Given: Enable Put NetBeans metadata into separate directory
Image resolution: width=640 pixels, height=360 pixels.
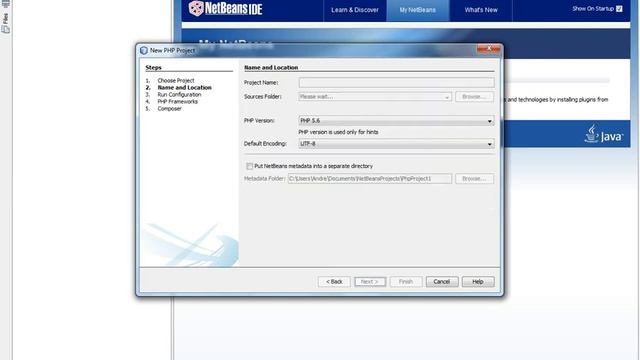Looking at the screenshot, I should point(249,166).
